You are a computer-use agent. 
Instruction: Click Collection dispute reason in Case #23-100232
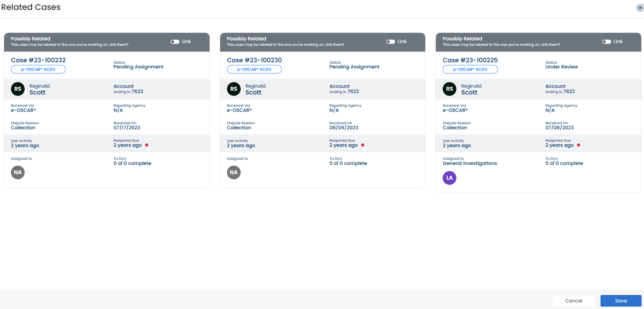pos(23,128)
